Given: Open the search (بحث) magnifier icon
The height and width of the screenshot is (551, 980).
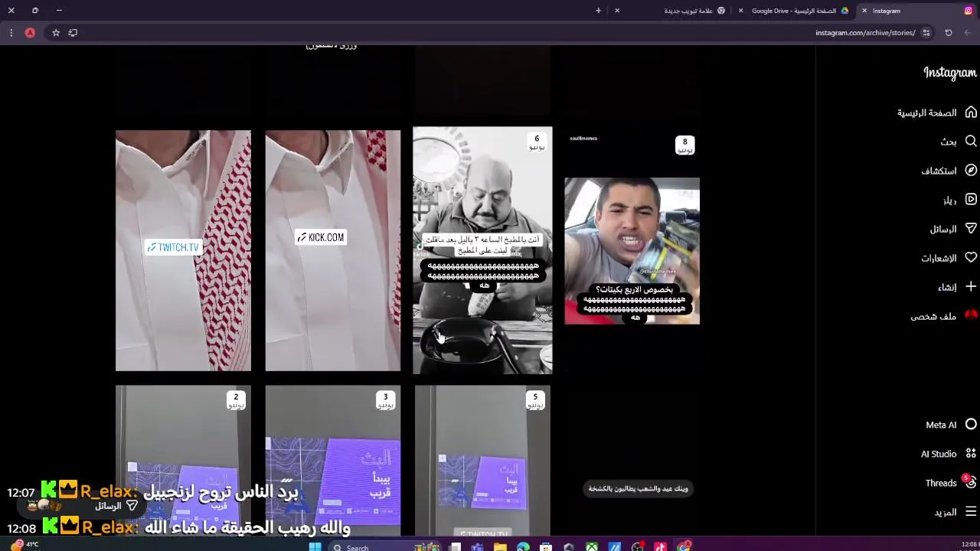Looking at the screenshot, I should point(971,142).
